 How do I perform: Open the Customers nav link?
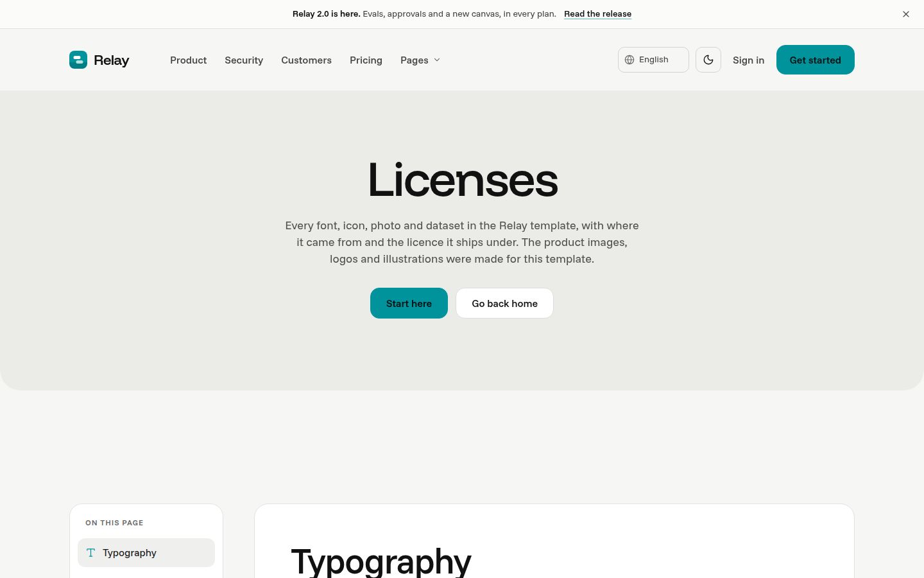coord(306,60)
